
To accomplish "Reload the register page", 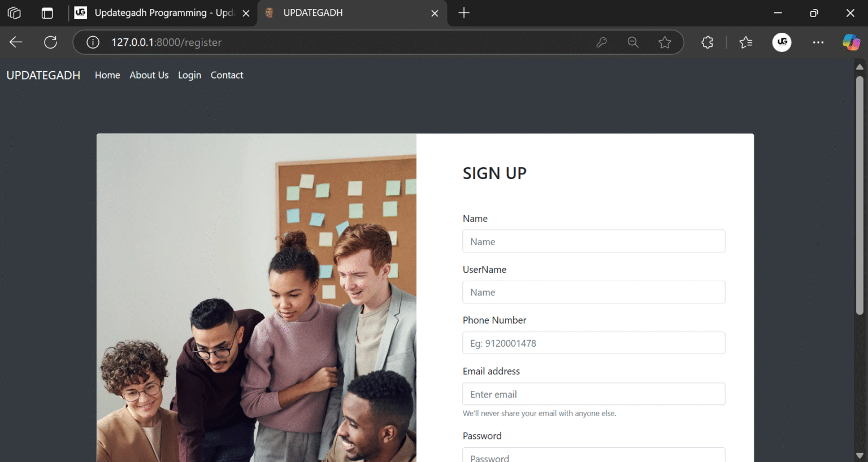I will pos(51,42).
